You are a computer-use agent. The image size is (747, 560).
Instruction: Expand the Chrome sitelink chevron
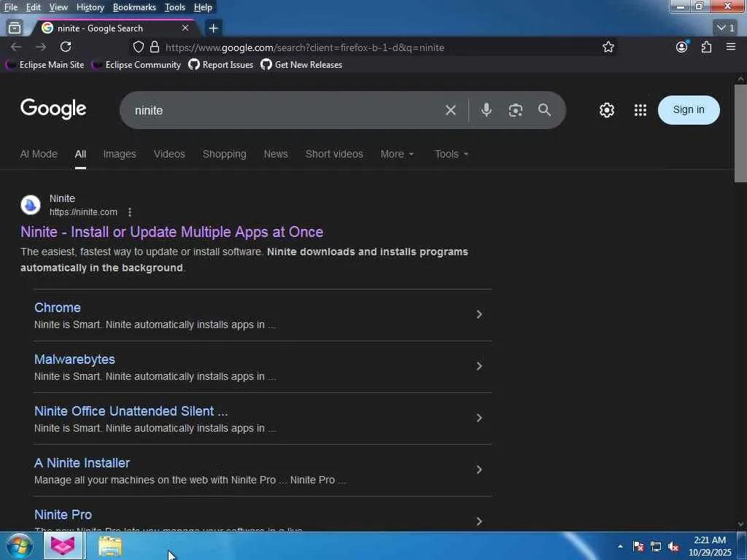click(x=479, y=314)
